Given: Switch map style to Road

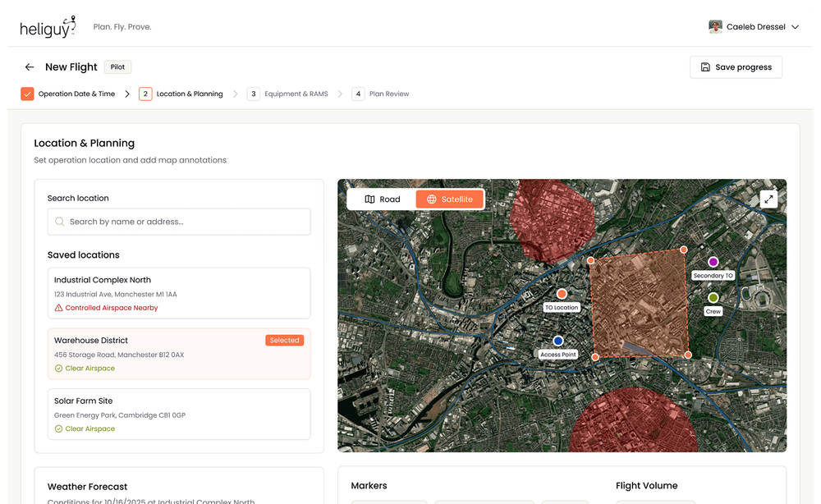Looking at the screenshot, I should pos(382,199).
